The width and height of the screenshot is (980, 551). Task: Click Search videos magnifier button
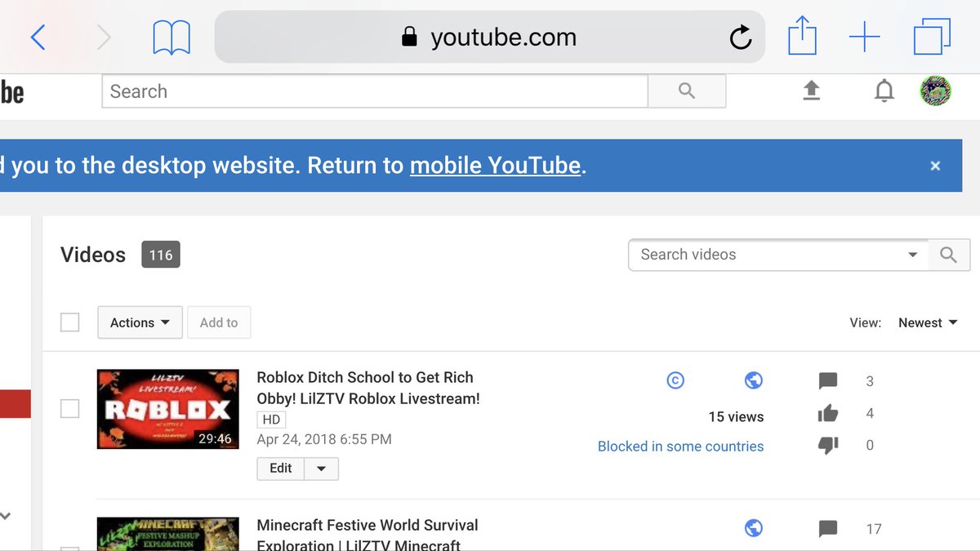click(948, 255)
